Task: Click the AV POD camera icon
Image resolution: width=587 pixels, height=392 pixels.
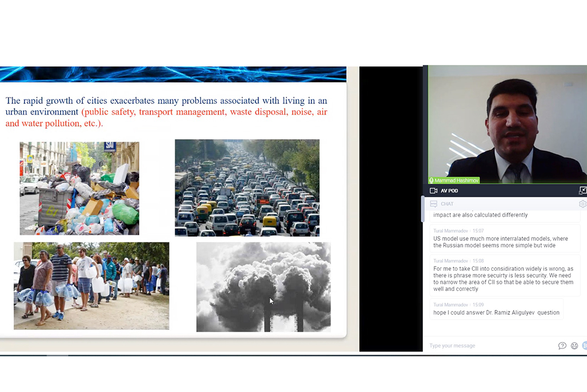Action: [433, 191]
